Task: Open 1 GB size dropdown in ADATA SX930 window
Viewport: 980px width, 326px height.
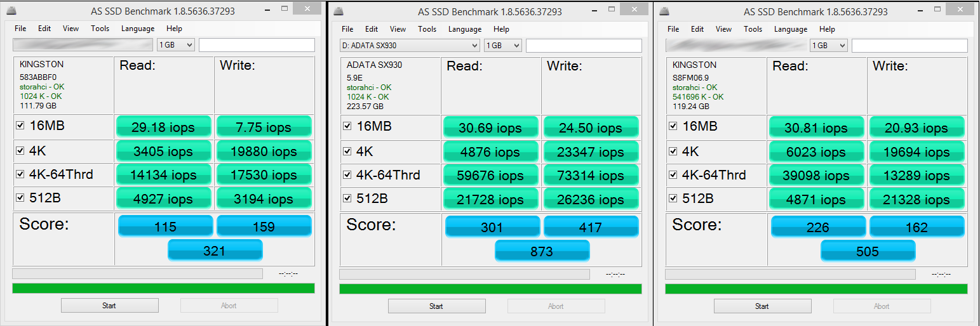Action: click(x=503, y=45)
